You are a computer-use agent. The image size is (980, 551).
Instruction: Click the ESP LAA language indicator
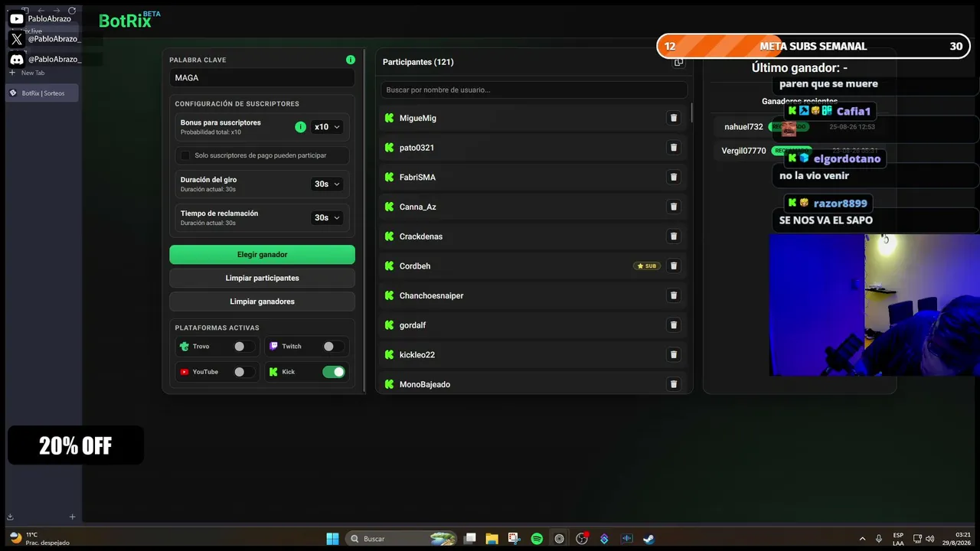point(898,539)
